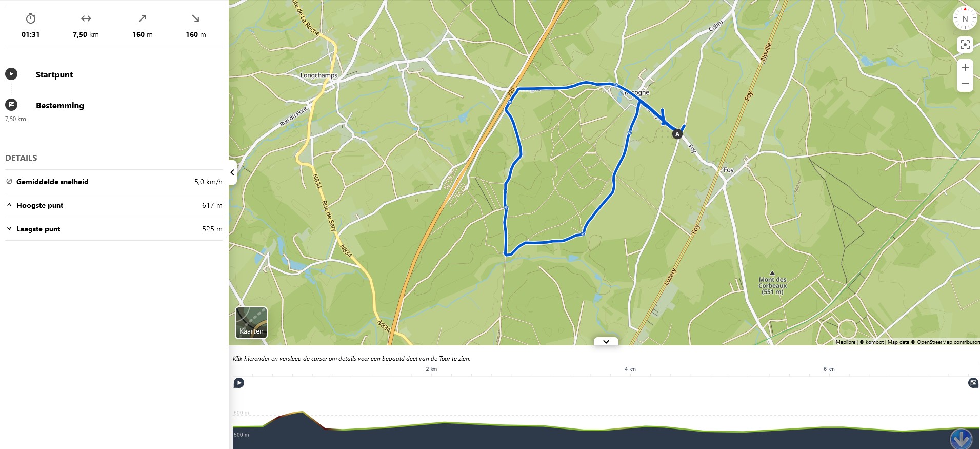Click the finish icon on elevation profile

tap(973, 383)
